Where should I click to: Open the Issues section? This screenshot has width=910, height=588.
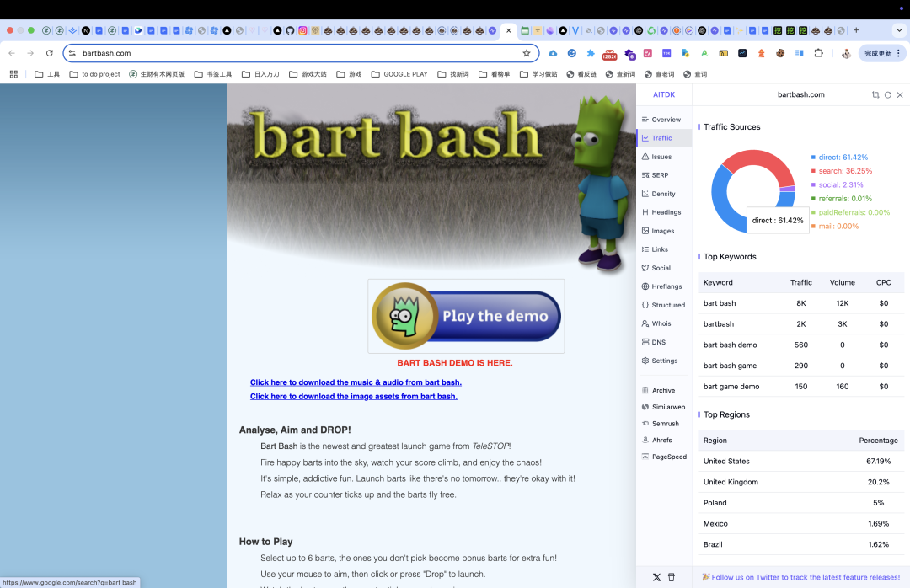[656, 157]
